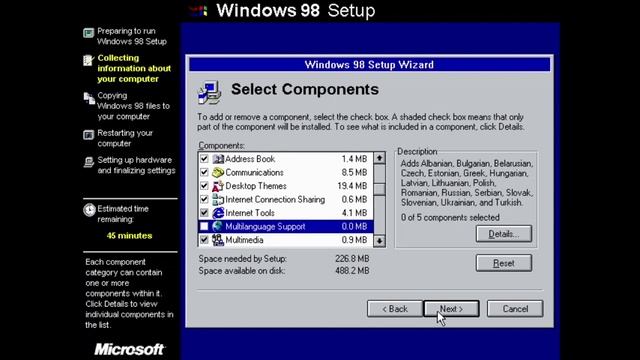The height and width of the screenshot is (360, 640).
Task: Select the Multilanguage Support row label
Action: coord(265,226)
